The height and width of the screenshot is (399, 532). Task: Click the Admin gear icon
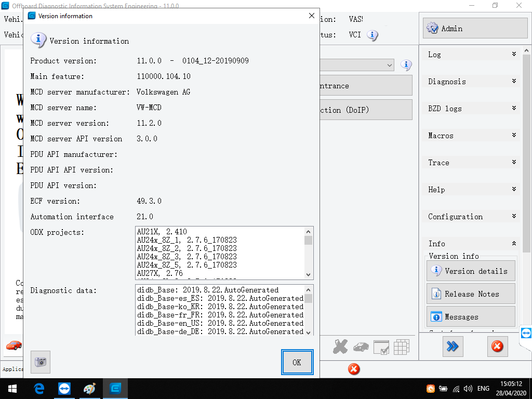[x=432, y=28]
